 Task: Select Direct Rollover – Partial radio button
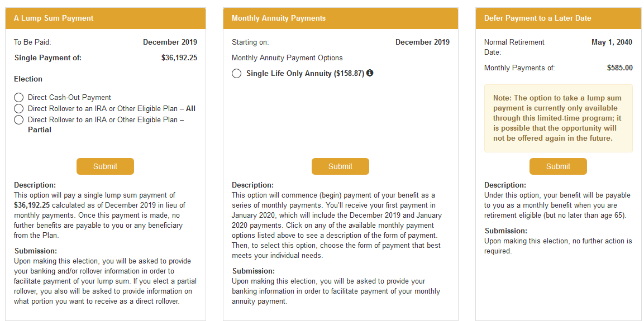[18, 120]
